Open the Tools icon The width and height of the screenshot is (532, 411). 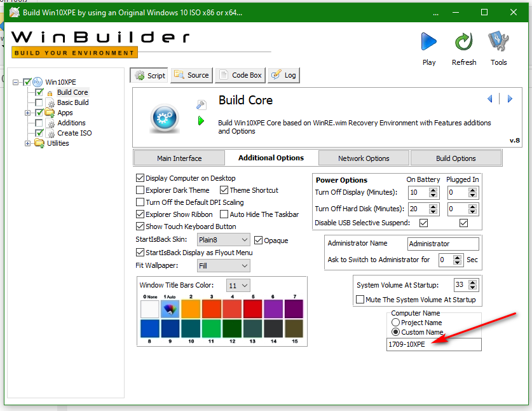click(x=498, y=41)
